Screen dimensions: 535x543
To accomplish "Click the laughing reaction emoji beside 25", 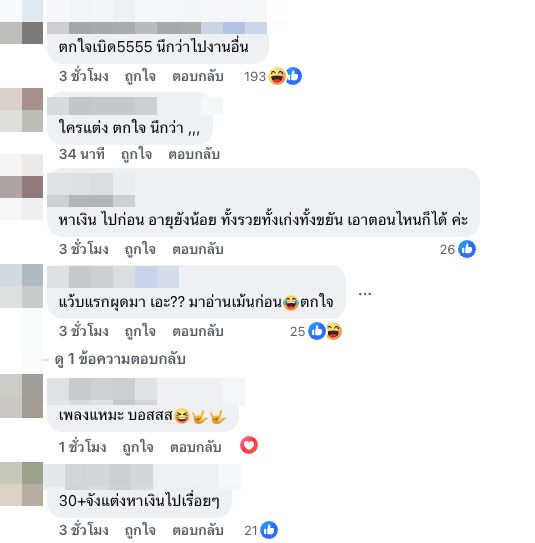I will 334,331.
